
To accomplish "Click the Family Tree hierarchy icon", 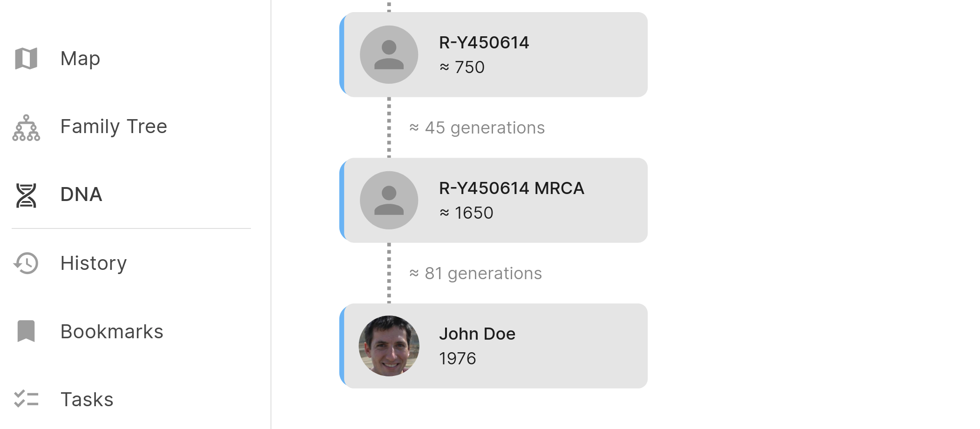I will 26,127.
